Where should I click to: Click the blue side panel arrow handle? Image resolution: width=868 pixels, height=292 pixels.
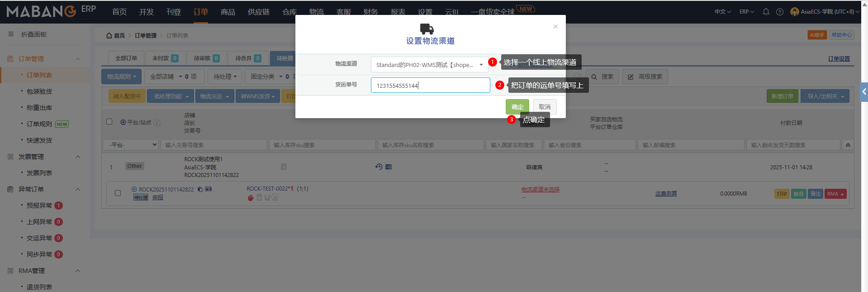point(864,92)
